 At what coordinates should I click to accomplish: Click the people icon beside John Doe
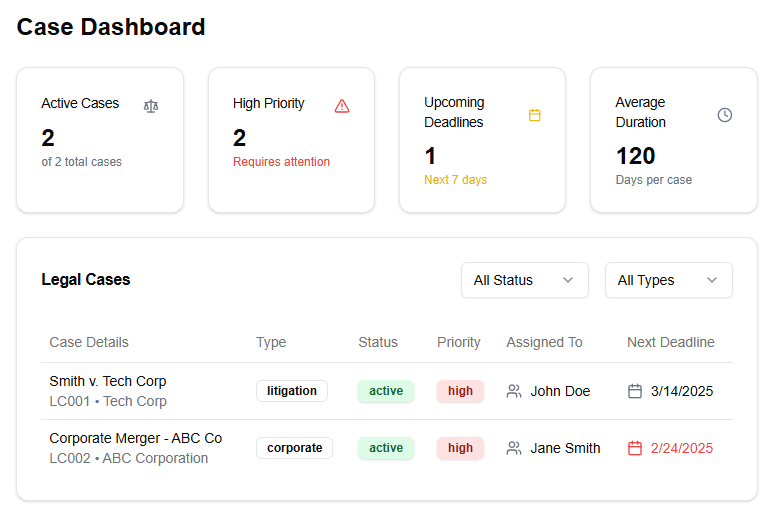click(514, 391)
